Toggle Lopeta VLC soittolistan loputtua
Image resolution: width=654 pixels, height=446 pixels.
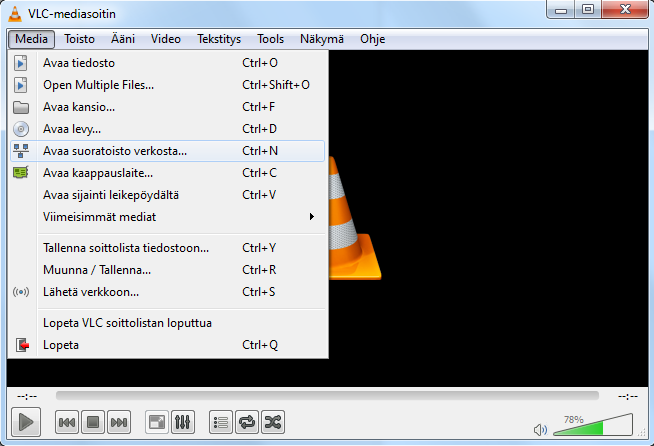click(167, 323)
